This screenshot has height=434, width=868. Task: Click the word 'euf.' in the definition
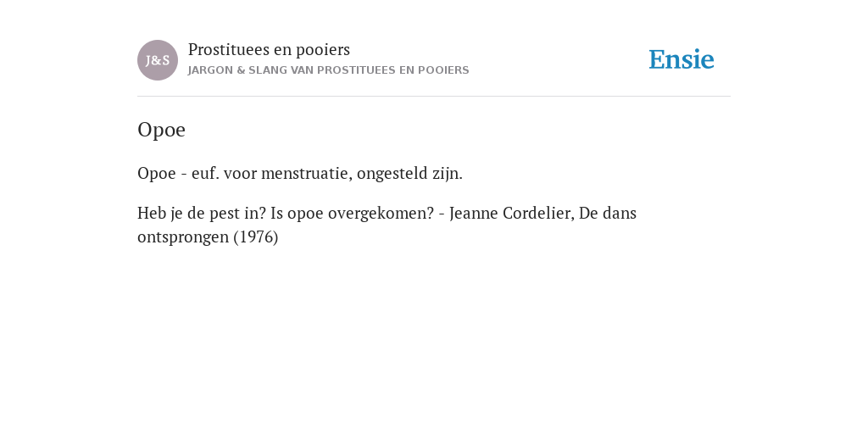[x=205, y=173]
